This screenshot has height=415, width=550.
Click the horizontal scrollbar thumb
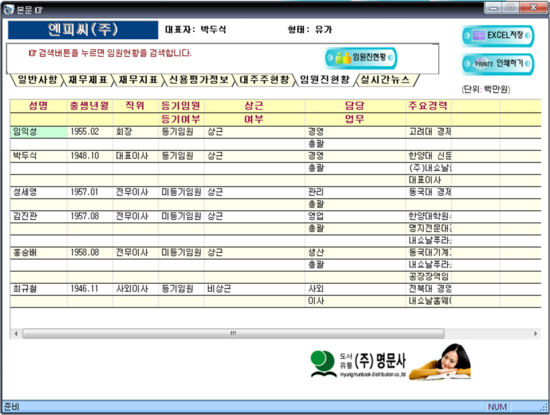[x=233, y=333]
